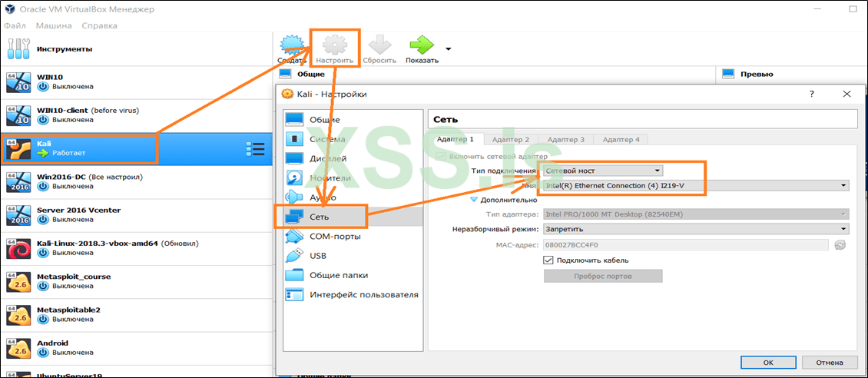Click the Сбросить toolbar icon
Viewport: 868px width, 378px height.
pos(379,45)
